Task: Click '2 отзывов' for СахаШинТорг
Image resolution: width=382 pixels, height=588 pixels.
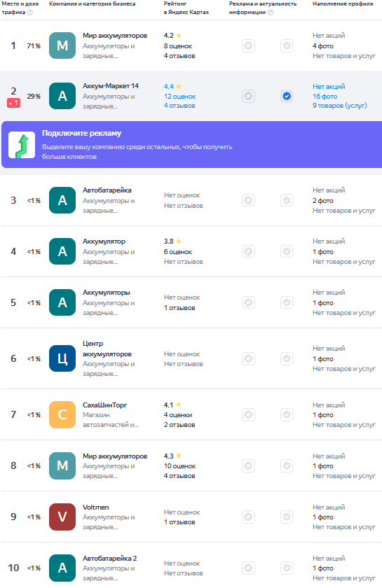Action: tap(179, 425)
